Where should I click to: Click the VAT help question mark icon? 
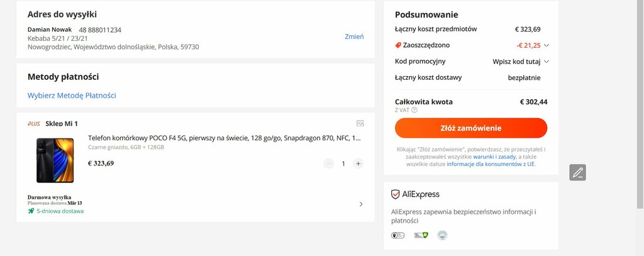tap(414, 109)
